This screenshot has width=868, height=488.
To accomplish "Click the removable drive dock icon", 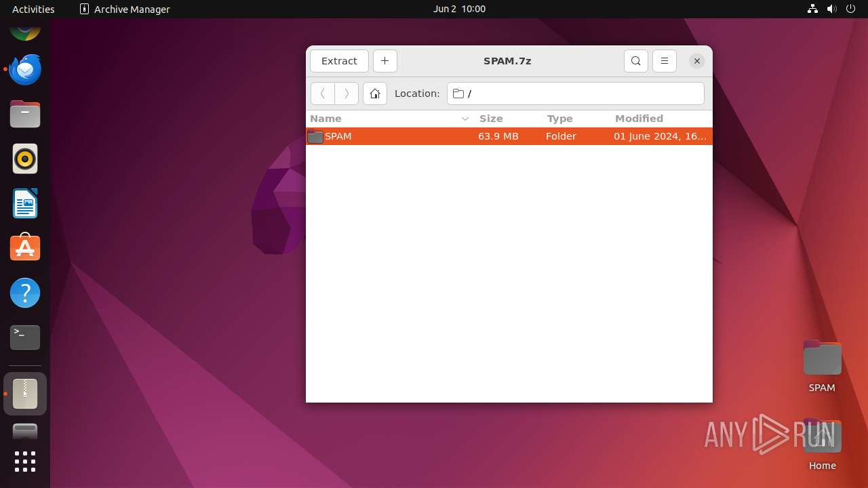I will click(25, 431).
